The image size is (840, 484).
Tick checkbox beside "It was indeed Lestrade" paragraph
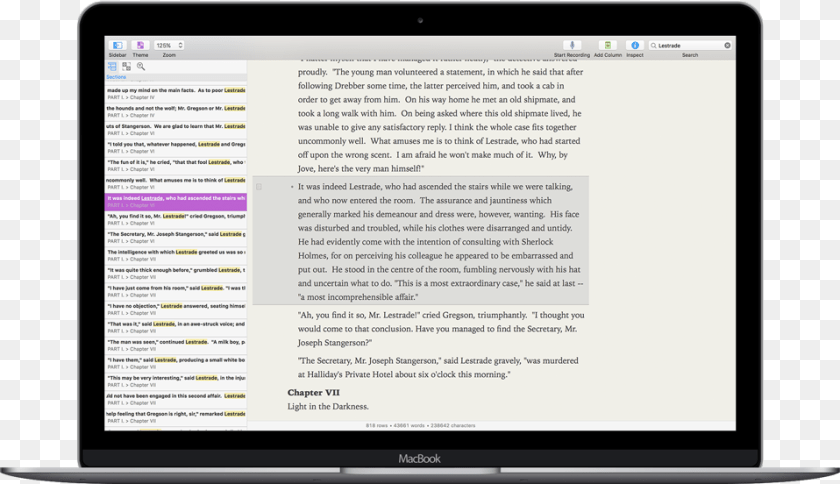tap(259, 187)
